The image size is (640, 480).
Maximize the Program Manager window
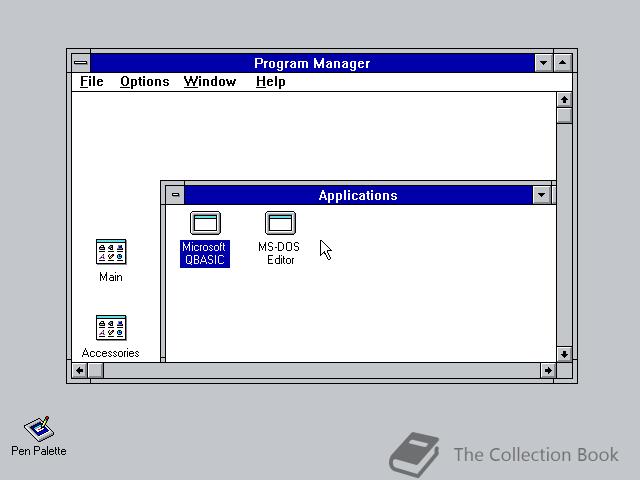(x=562, y=63)
